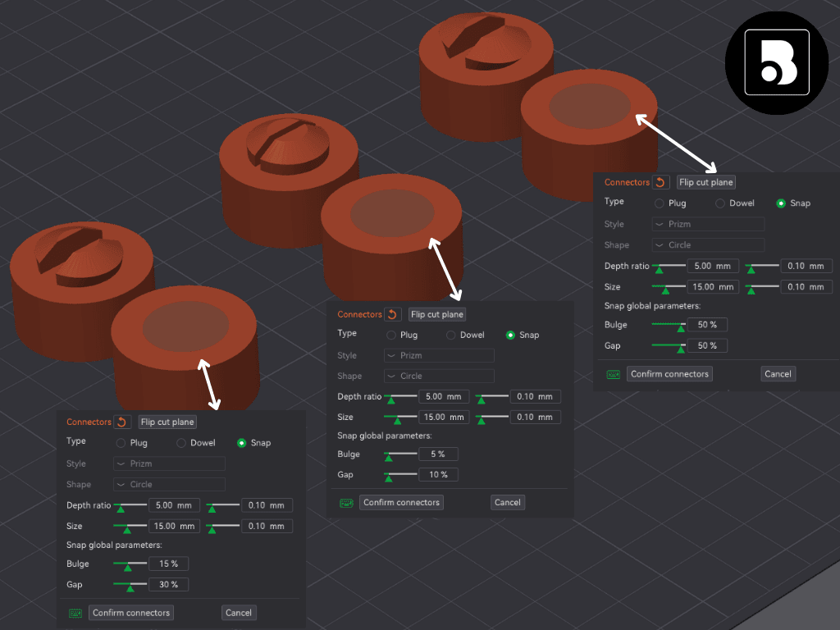This screenshot has height=630, width=840.
Task: Click the Bulge slider set to 15%
Action: [130, 564]
